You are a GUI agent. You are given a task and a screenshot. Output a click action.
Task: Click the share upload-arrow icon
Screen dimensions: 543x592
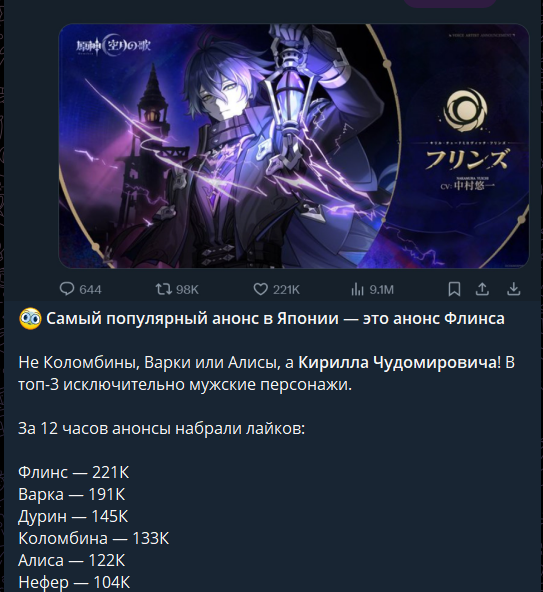[x=482, y=289]
